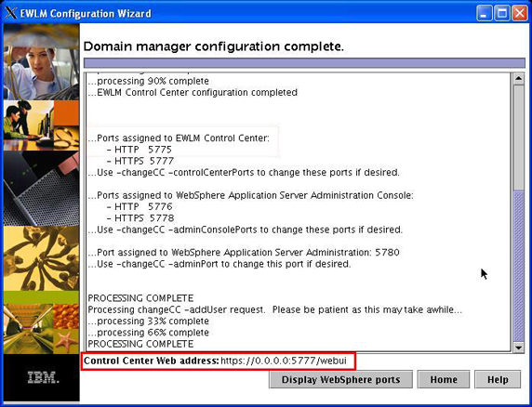Click the 'EWLM Configuration Wizard' window title
This screenshot has height=407, width=532.
click(86, 14)
